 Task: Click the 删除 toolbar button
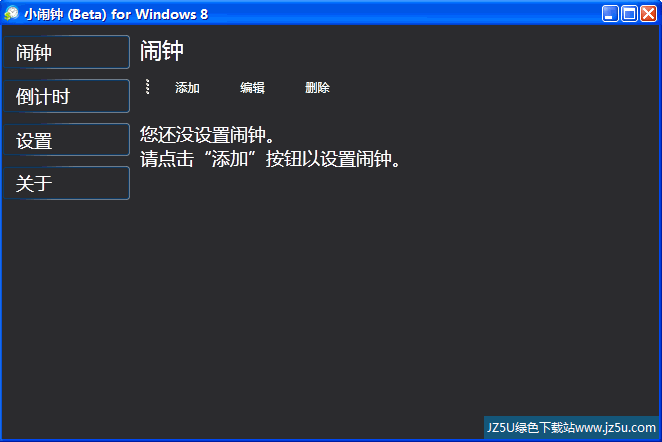click(317, 88)
